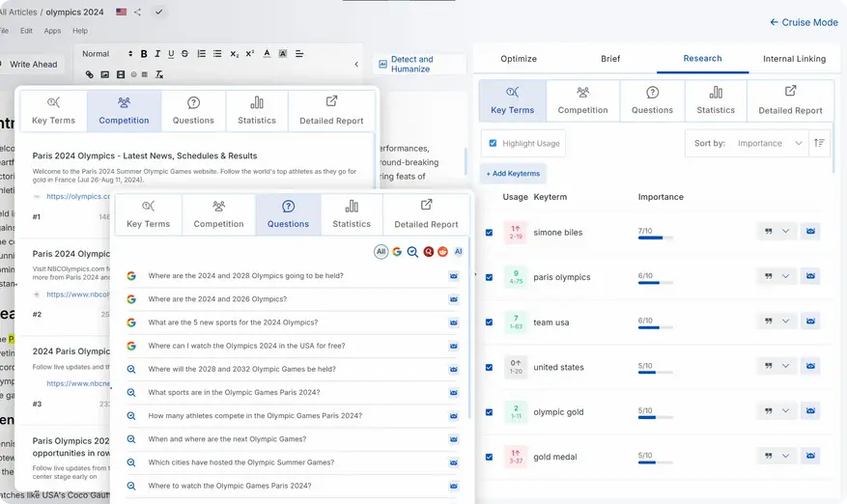Viewport: 847px width, 504px height.
Task: Filter questions by Quora source icon
Action: 428,251
